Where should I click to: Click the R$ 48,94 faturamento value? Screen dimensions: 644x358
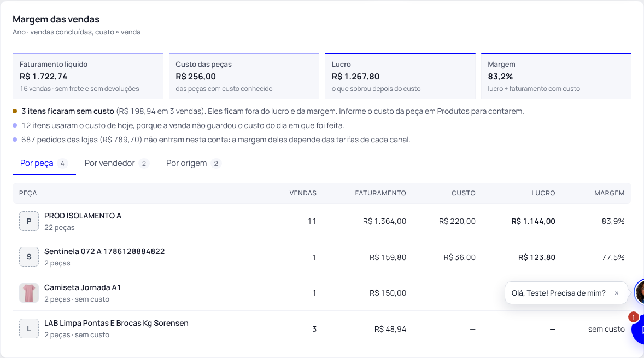point(390,329)
